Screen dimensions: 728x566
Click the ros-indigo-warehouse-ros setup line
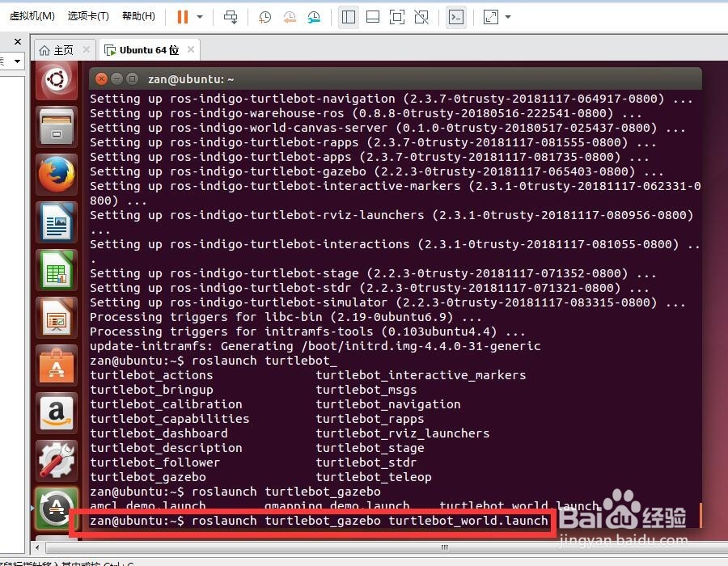pyautogui.click(x=366, y=113)
